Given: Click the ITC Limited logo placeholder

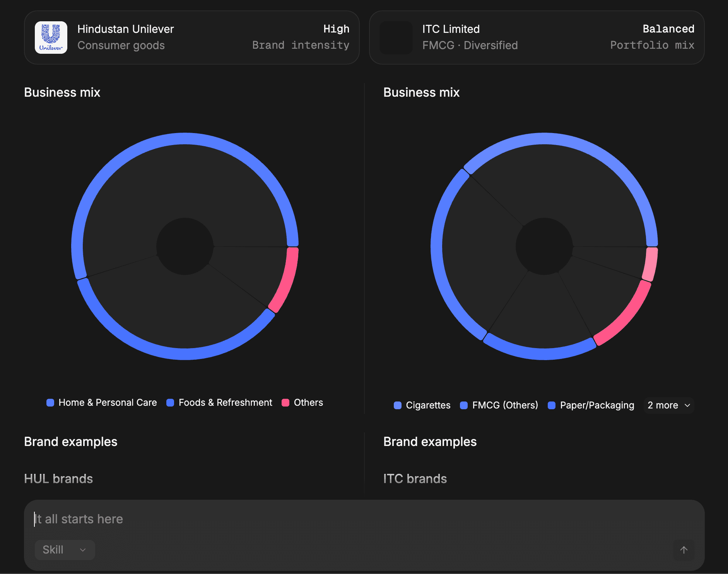Looking at the screenshot, I should click(x=396, y=38).
